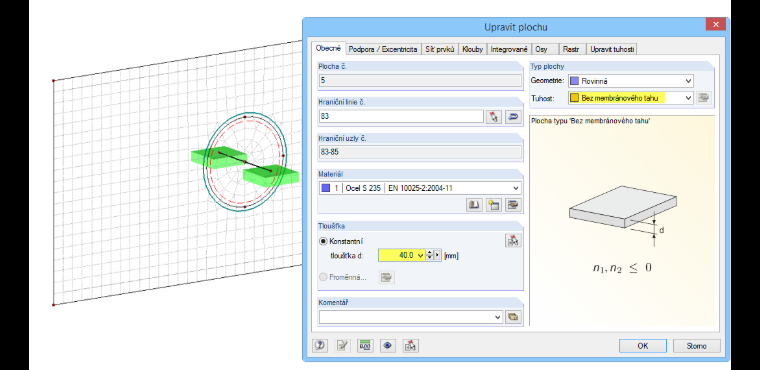Image resolution: width=760 pixels, height=370 pixels.
Task: Open the variable thickness edit icon
Action: pyautogui.click(x=386, y=277)
